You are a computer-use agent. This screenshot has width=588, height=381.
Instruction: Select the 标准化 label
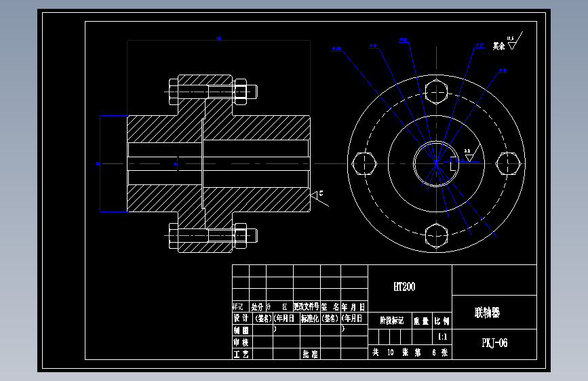pos(310,319)
